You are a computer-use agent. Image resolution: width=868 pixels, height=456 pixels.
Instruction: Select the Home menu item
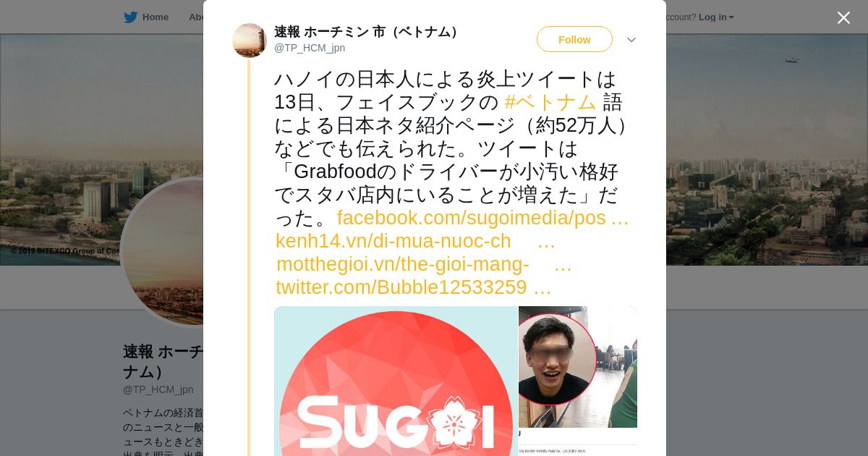point(156,17)
